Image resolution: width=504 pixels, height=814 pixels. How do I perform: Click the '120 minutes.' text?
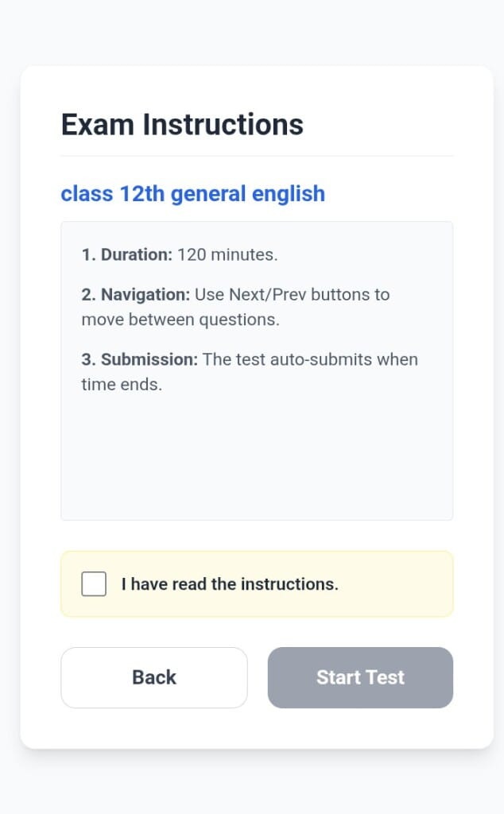[227, 255]
